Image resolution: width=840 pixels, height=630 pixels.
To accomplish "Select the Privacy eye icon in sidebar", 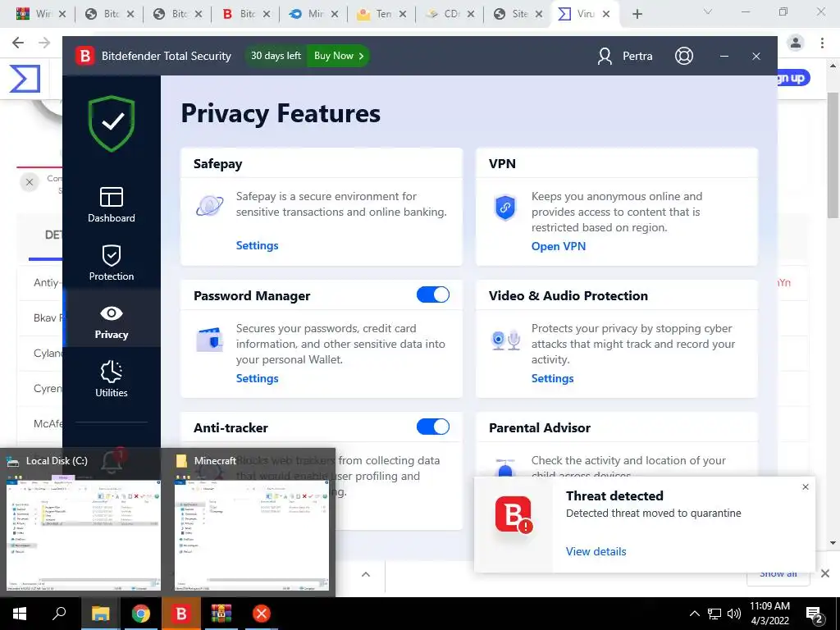I will (112, 313).
